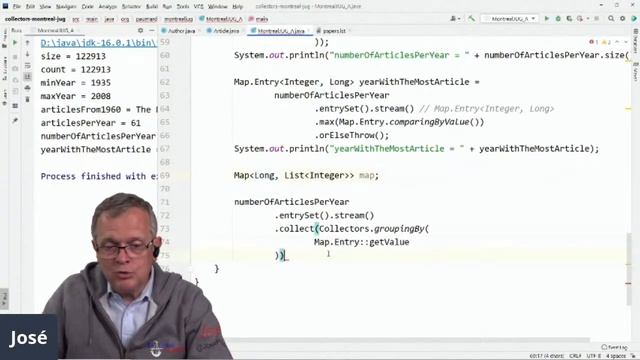Click the 'minYear = 1935' console line

point(76,83)
